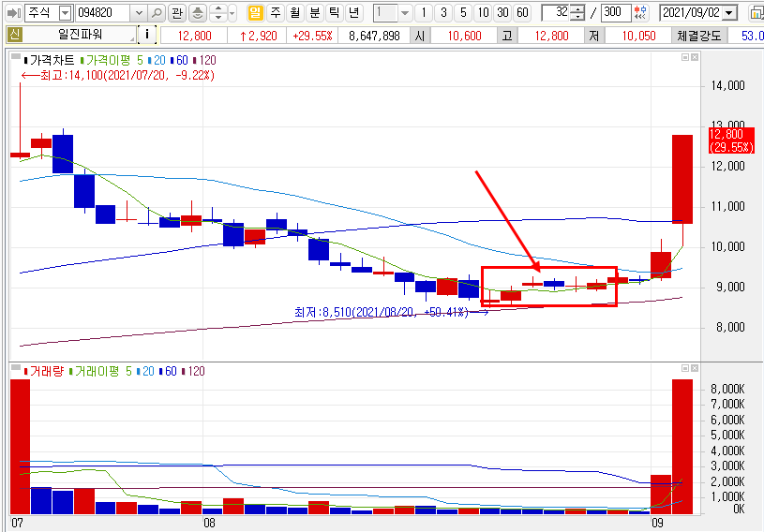Click the stock name 일진파워
764x532 pixels.
[81, 35]
